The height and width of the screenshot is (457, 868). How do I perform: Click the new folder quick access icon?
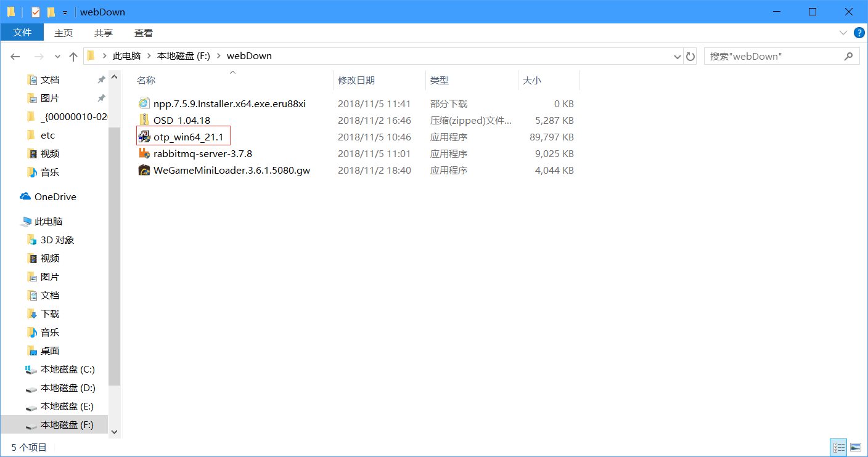pyautogui.click(x=51, y=12)
